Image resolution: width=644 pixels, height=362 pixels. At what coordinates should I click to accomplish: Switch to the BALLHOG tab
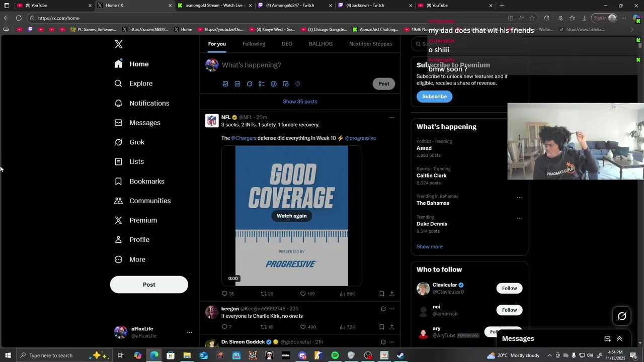pyautogui.click(x=320, y=44)
